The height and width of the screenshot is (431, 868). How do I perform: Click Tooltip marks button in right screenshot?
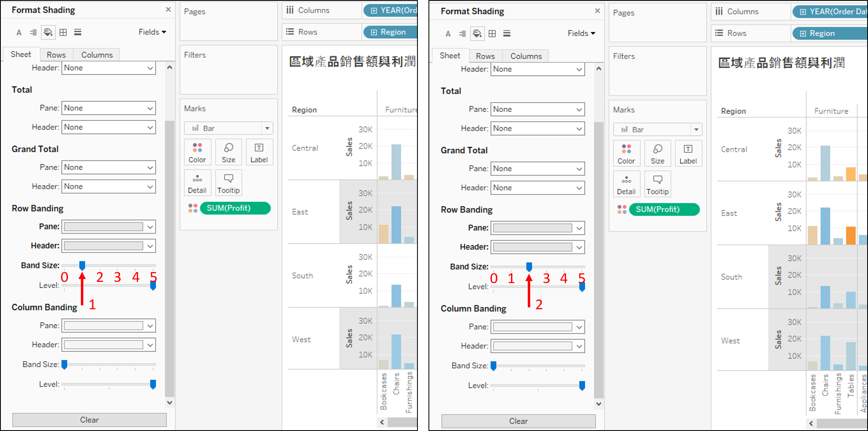(x=657, y=184)
